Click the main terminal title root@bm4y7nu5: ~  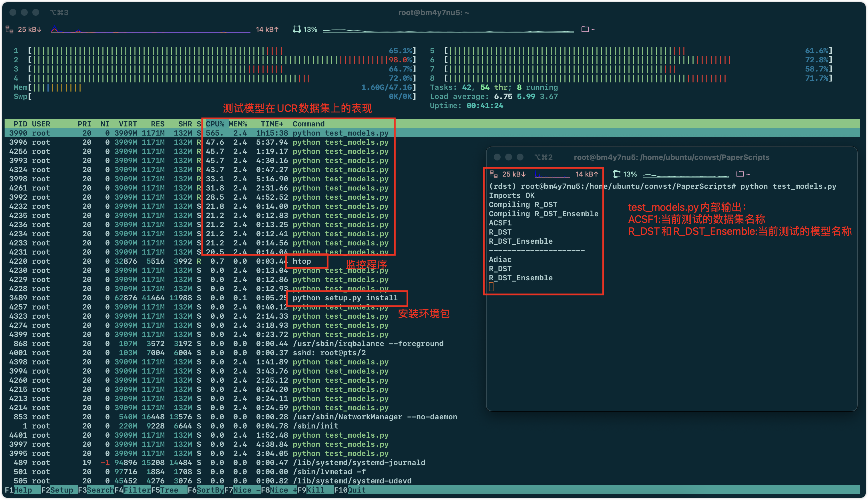pos(434,13)
